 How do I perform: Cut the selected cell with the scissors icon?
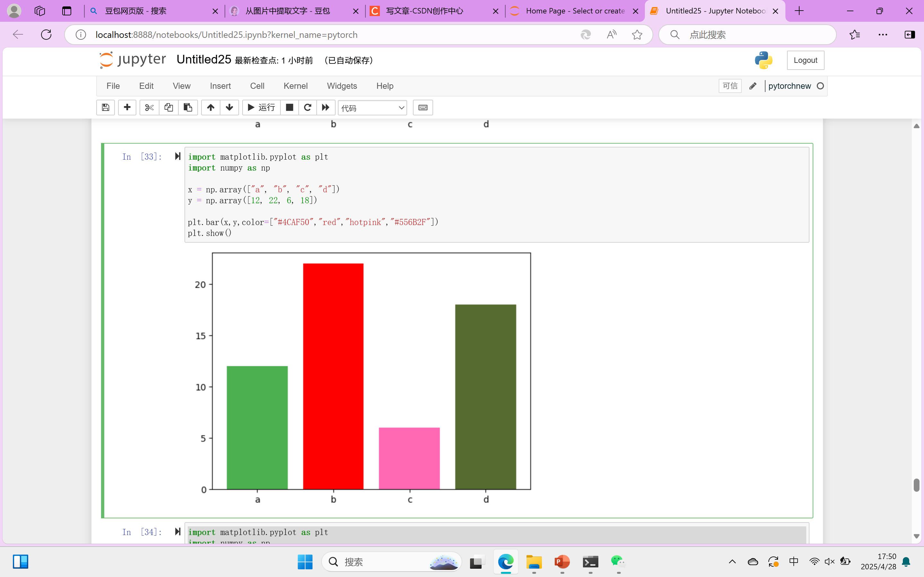(149, 108)
